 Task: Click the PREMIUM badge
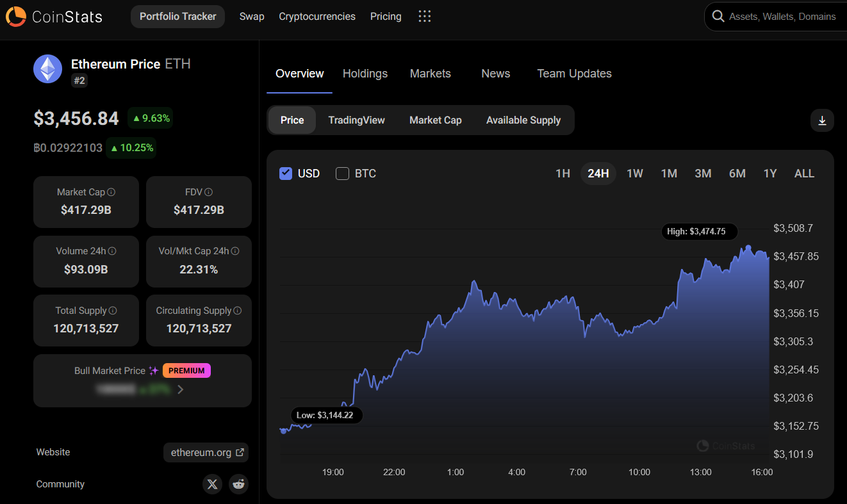(x=186, y=371)
